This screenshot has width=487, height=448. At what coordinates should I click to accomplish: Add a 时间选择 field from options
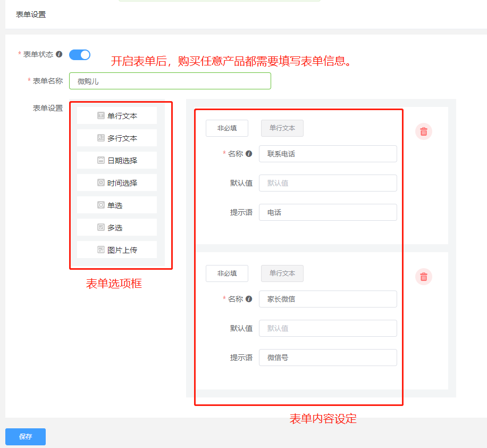tap(117, 183)
